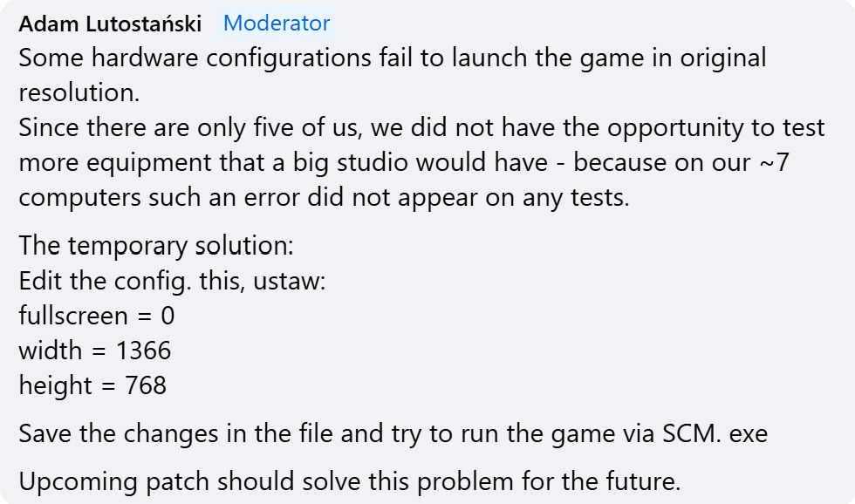Select the line 'fullscreen = 0'
Screen dimensions: 855x504
[97, 316]
